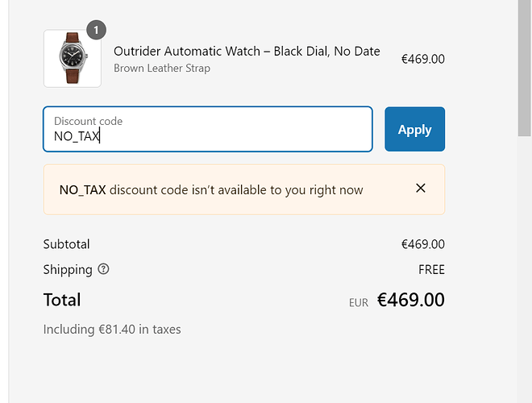The image size is (532, 403).
Task: Click the bold Total label
Action: click(62, 300)
